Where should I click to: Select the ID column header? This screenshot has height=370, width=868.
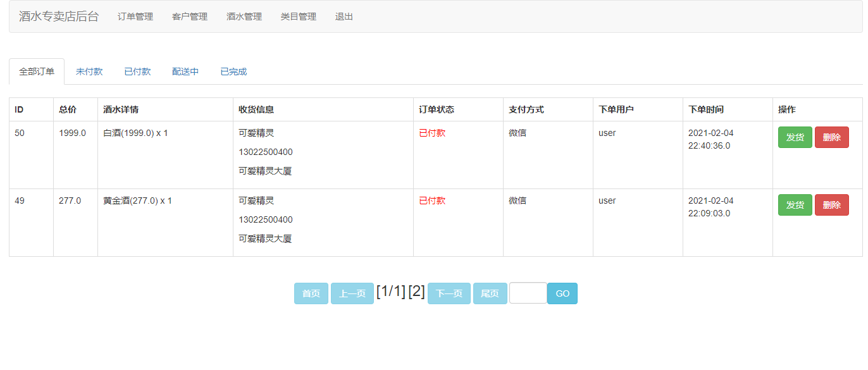coord(32,109)
